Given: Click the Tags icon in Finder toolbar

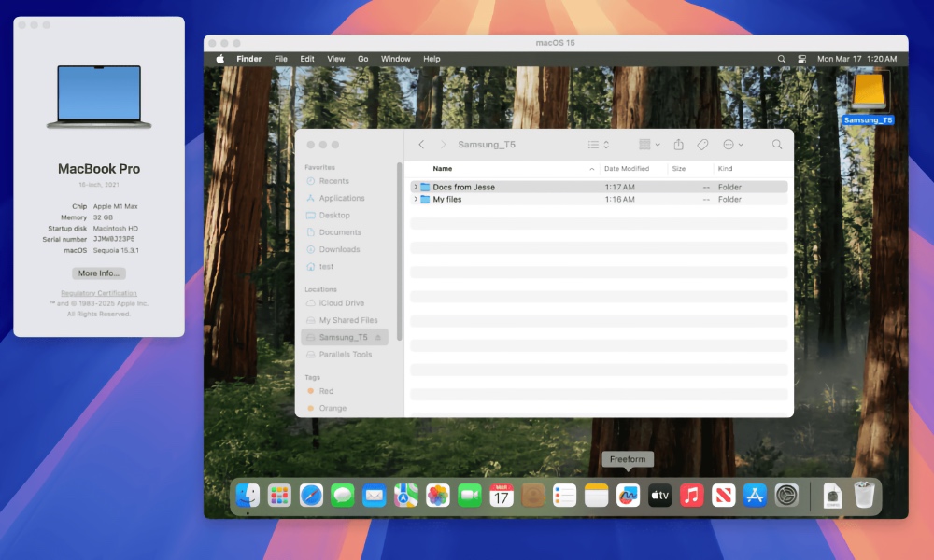Looking at the screenshot, I should [703, 145].
